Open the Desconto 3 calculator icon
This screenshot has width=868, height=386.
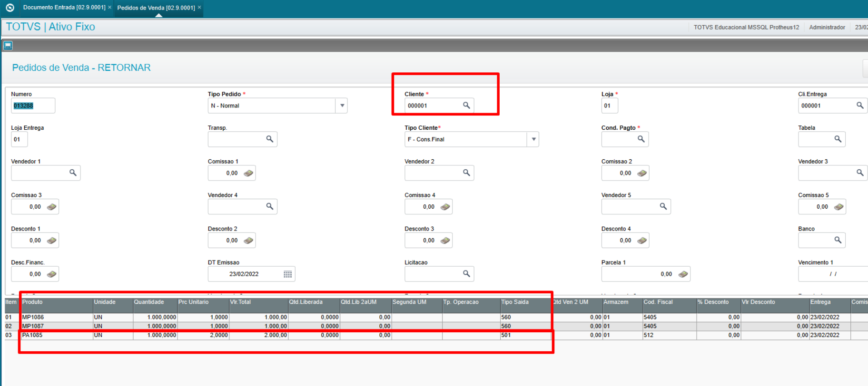(445, 241)
